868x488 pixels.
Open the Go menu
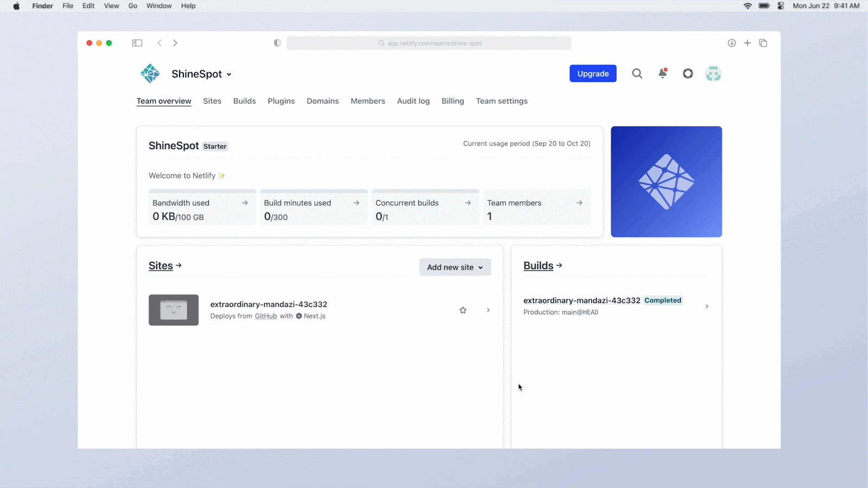(133, 6)
